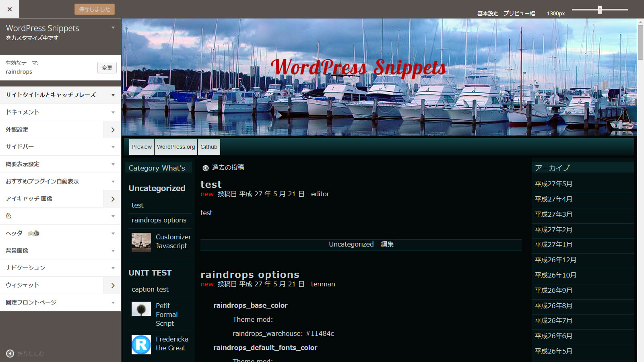Close the customizer with the X icon
Image resolution: width=644 pixels, height=362 pixels.
10,9
